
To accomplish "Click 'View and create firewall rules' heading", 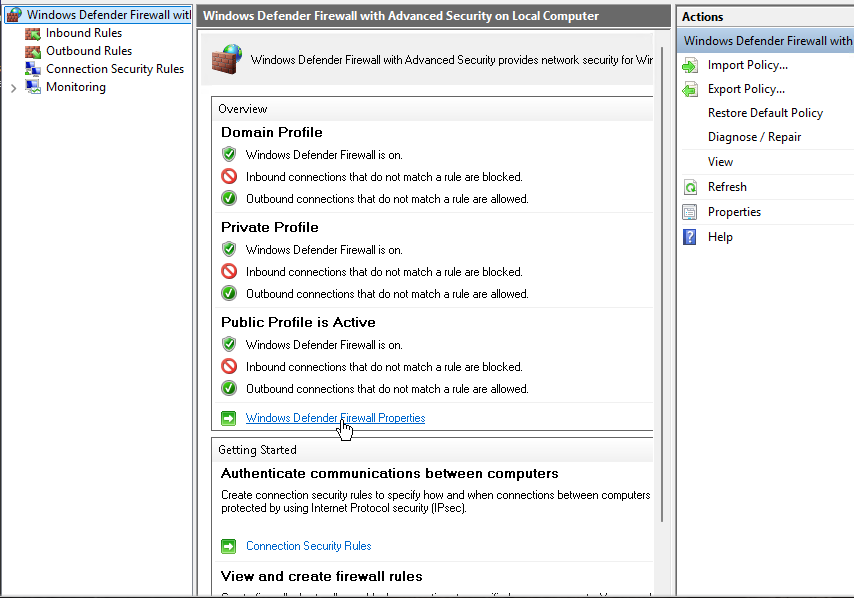I will tap(321, 577).
